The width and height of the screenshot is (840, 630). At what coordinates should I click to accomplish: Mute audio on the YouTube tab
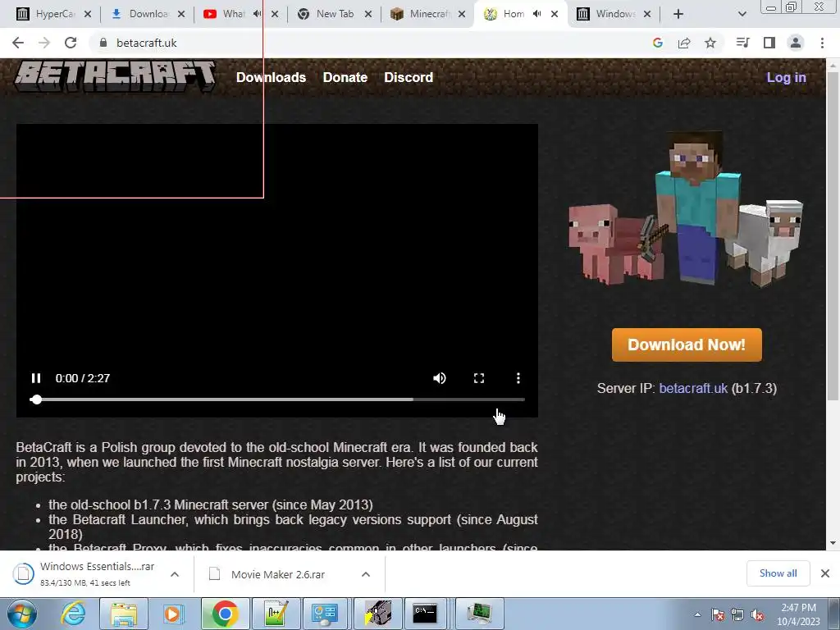[258, 14]
